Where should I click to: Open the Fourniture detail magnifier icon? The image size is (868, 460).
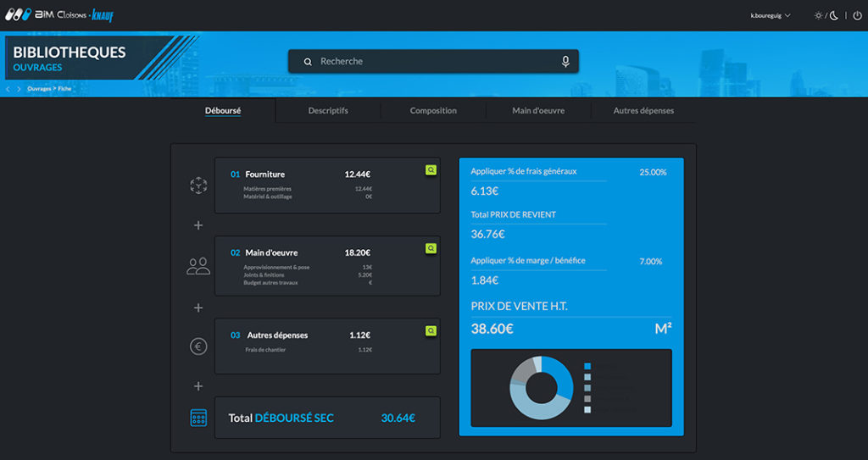click(x=431, y=170)
